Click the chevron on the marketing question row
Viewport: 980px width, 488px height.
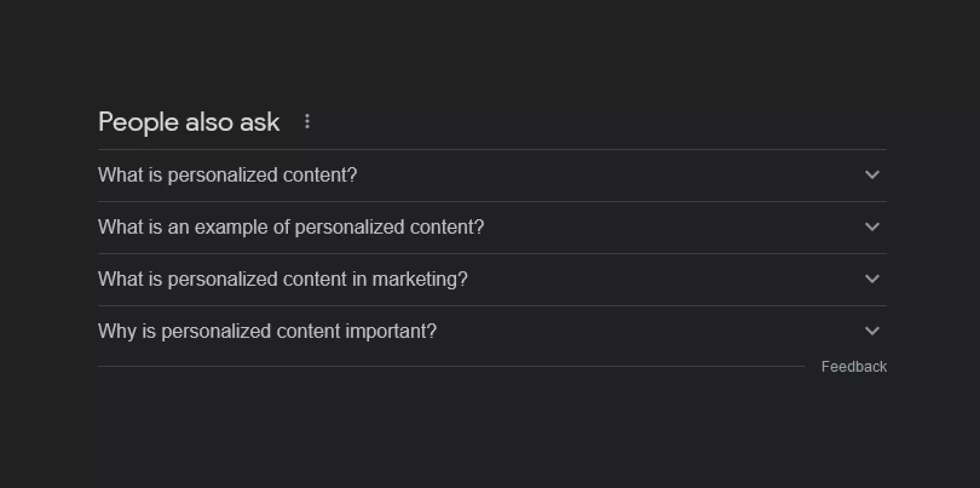click(872, 279)
